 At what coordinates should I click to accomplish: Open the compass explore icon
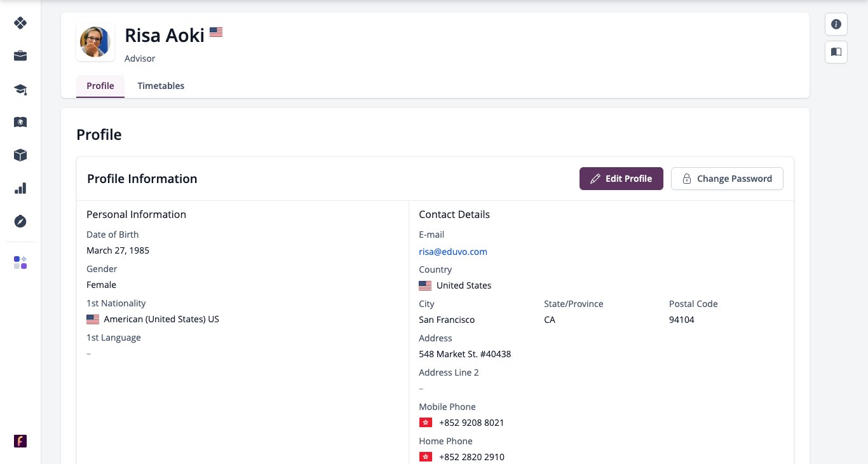click(x=20, y=221)
